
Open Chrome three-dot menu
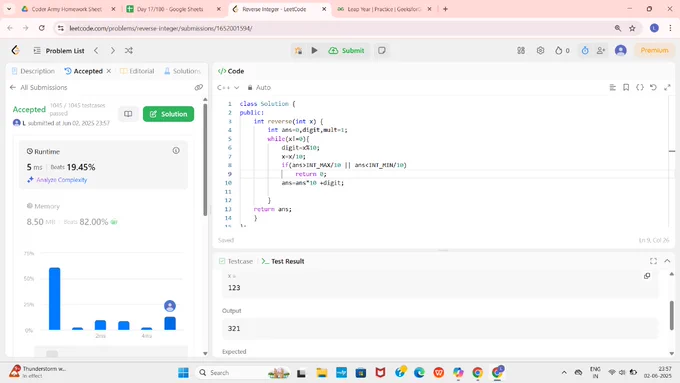[670, 28]
